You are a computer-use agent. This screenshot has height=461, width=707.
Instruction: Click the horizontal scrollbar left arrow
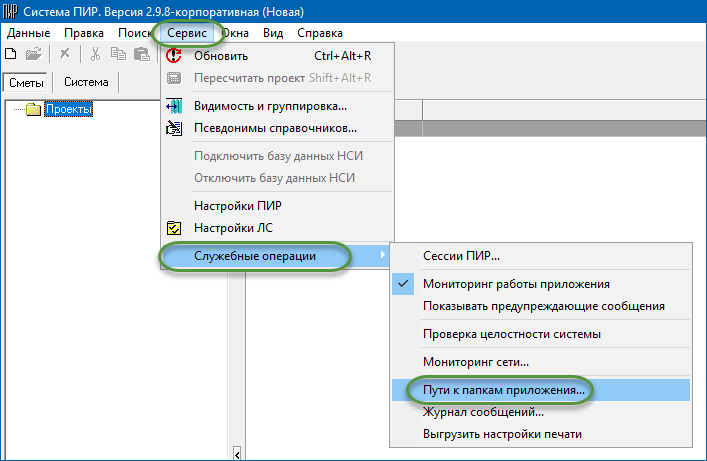pos(237,453)
